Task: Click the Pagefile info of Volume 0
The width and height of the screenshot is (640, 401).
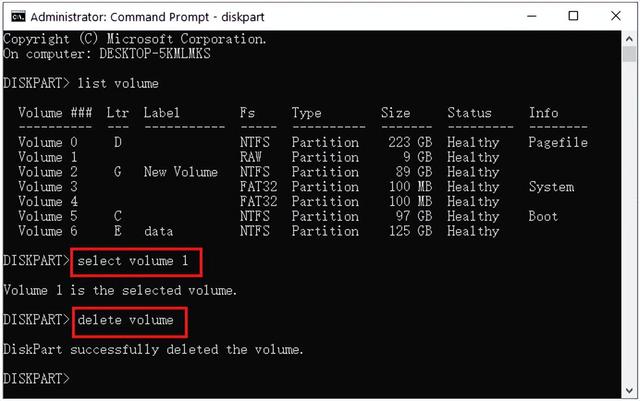Action: tap(558, 143)
